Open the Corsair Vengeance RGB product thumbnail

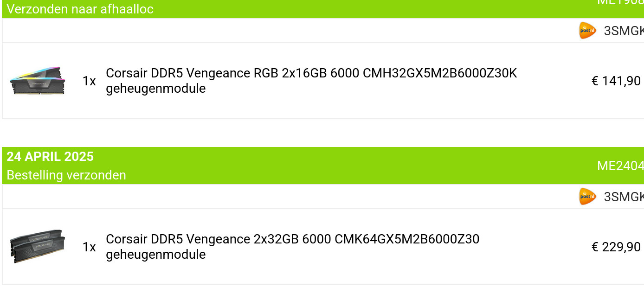pyautogui.click(x=37, y=81)
